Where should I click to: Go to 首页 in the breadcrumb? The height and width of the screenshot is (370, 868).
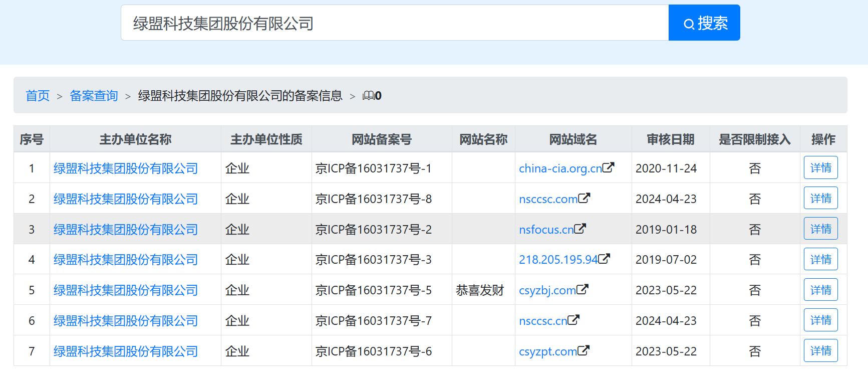point(38,96)
